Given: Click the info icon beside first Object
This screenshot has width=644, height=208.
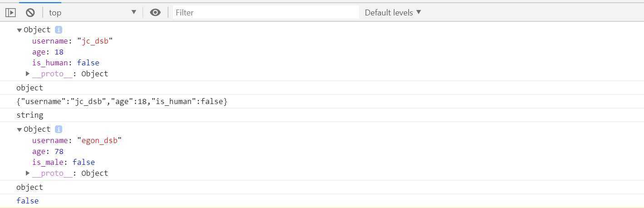Looking at the screenshot, I should tap(59, 30).
